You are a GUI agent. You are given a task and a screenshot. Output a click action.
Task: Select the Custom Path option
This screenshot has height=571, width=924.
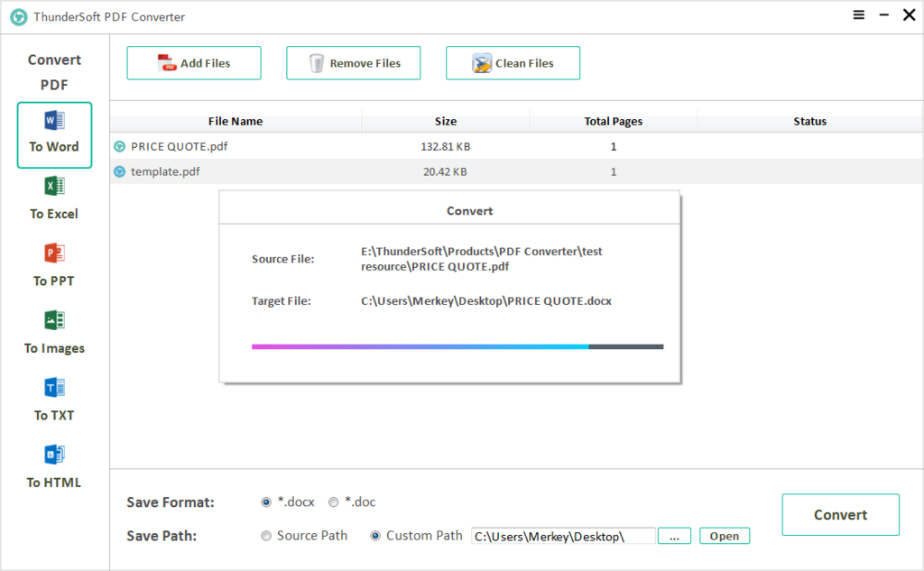[x=375, y=536]
